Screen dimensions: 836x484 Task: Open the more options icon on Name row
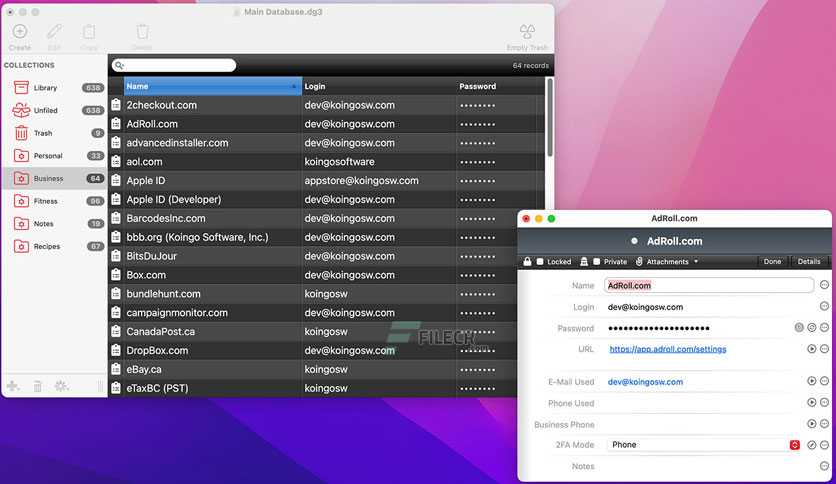click(824, 285)
